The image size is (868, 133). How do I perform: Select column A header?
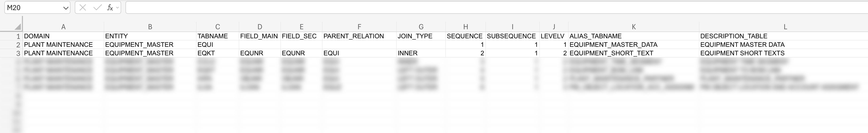click(x=63, y=27)
